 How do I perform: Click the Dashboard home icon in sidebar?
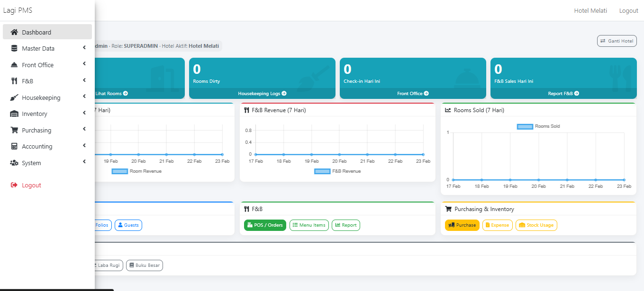(x=14, y=32)
